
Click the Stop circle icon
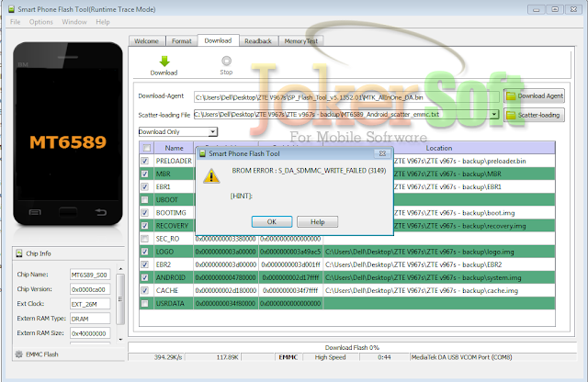pos(227,61)
